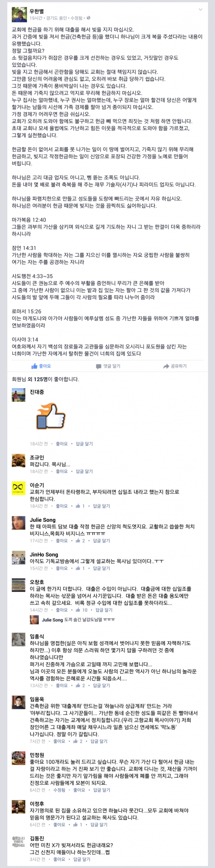Click the 공유하기 share arrow icon
The height and width of the screenshot is (868, 215).
click(x=166, y=366)
